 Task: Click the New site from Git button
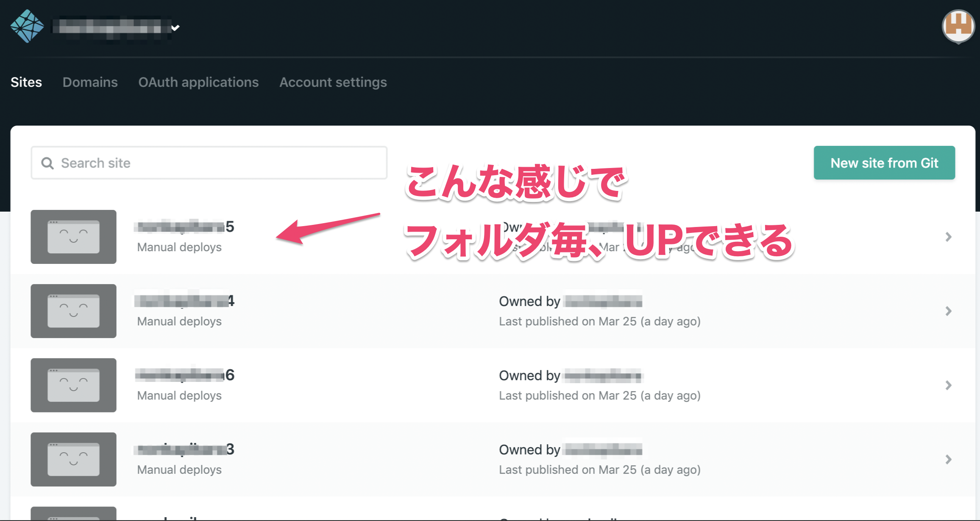[x=884, y=162]
